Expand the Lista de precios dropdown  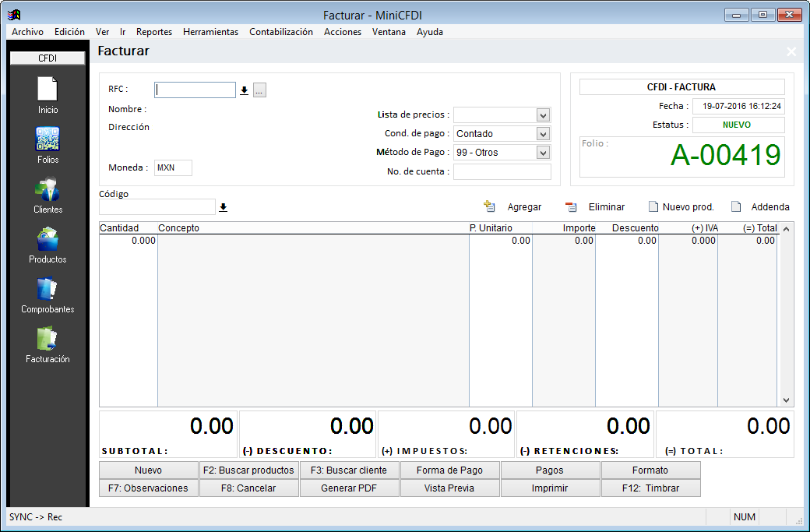tap(542, 115)
